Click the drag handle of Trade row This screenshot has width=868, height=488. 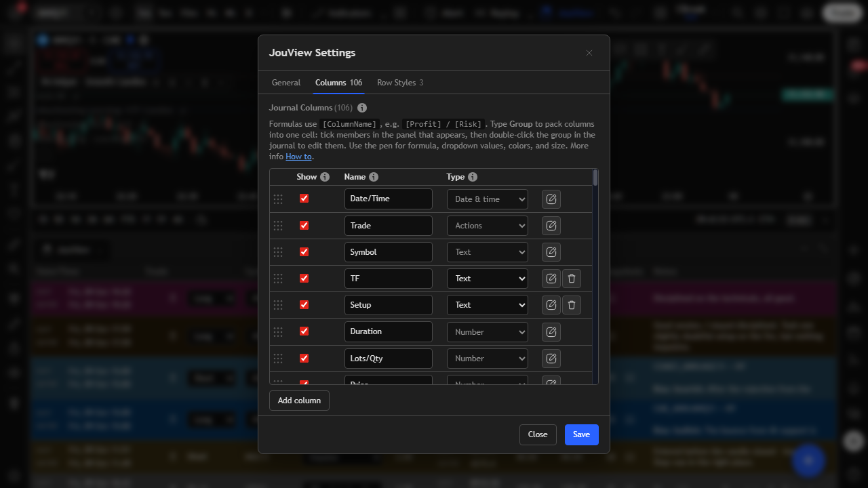coord(278,226)
